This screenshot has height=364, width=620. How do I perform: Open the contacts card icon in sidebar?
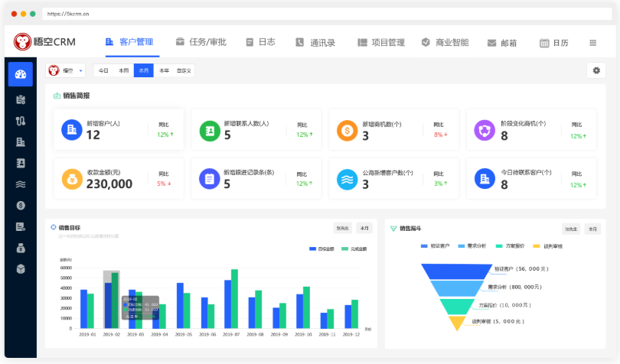click(x=21, y=163)
